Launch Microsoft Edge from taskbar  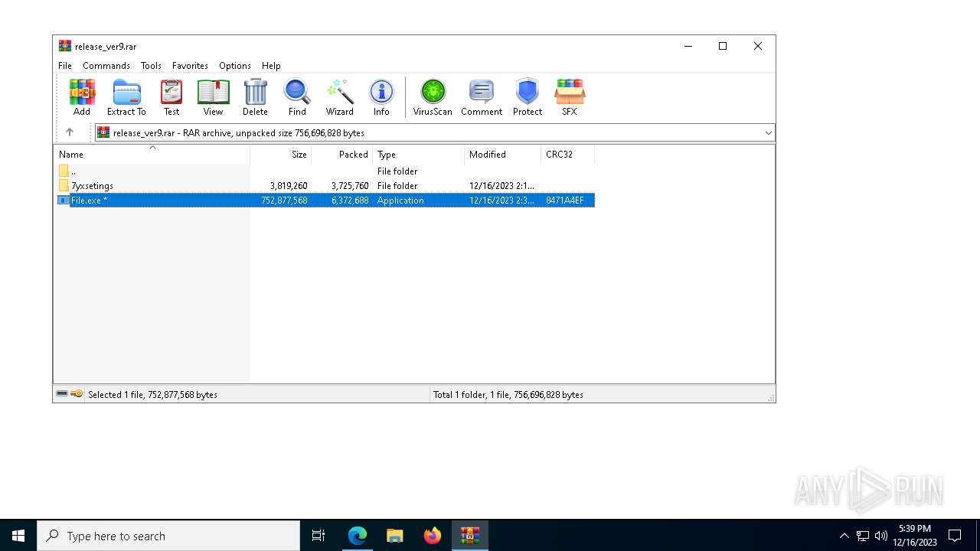click(358, 536)
